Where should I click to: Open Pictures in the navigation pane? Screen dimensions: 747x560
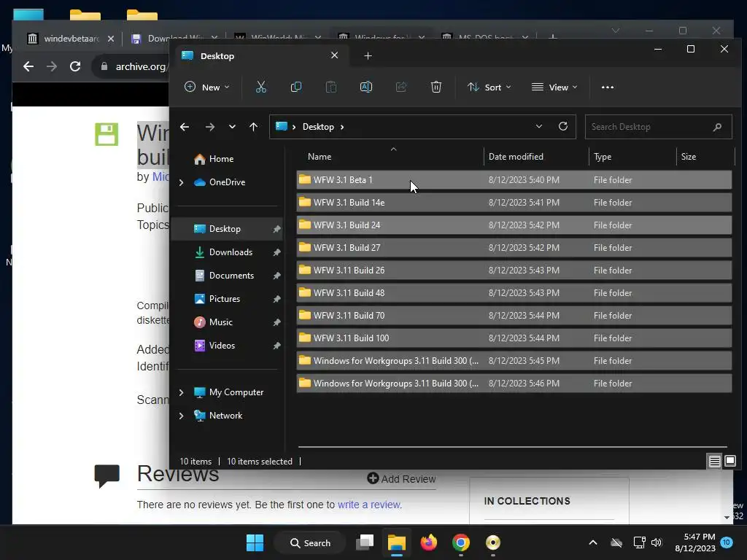pos(224,299)
